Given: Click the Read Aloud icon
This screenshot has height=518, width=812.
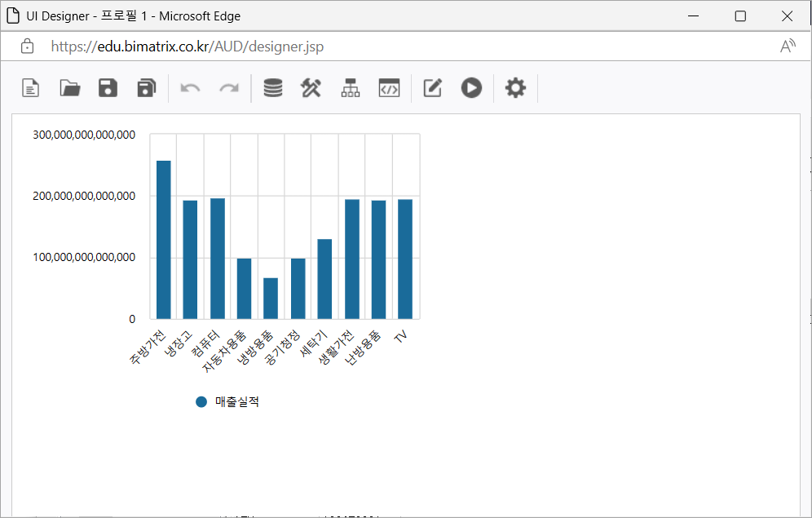Looking at the screenshot, I should pyautogui.click(x=788, y=46).
